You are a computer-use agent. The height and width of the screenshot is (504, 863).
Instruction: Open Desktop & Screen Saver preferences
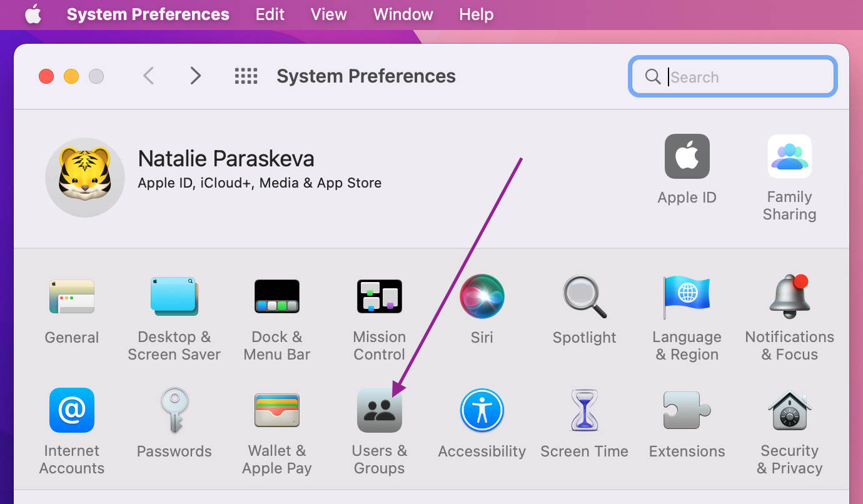click(x=174, y=297)
